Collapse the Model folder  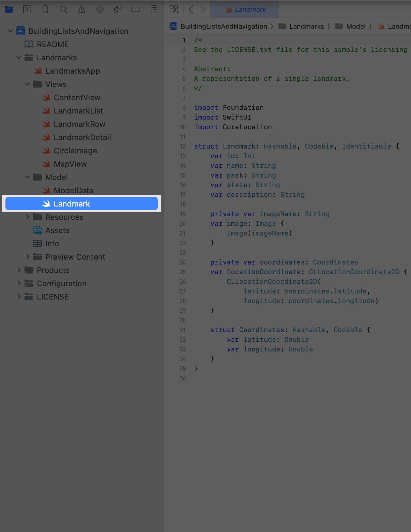27,177
